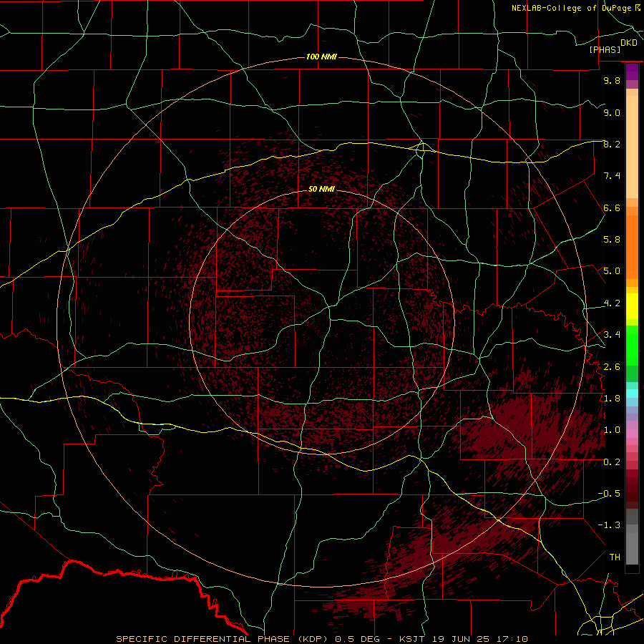Viewport: 644px width, 644px height.
Task: Click the 7.4 value on the color scale
Action: (x=612, y=176)
